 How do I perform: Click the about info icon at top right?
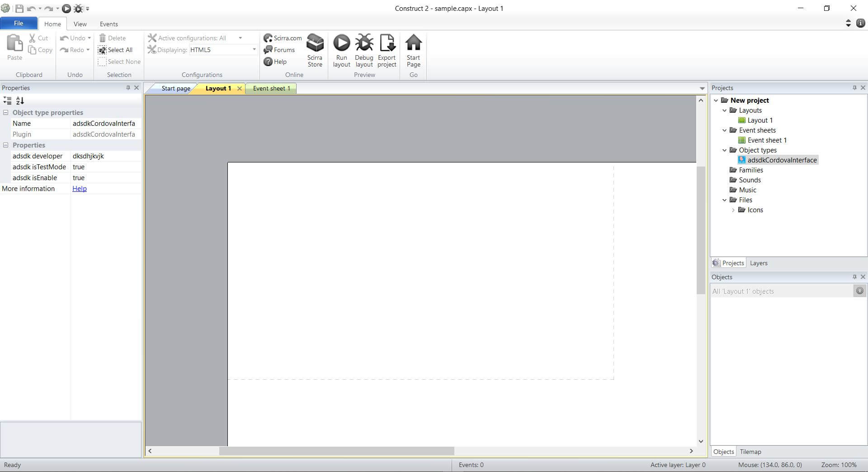click(860, 23)
